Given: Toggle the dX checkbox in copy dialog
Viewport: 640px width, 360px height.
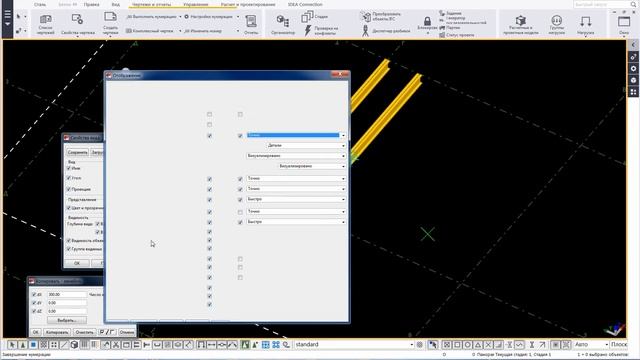Looking at the screenshot, I should pyautogui.click(x=34, y=294).
